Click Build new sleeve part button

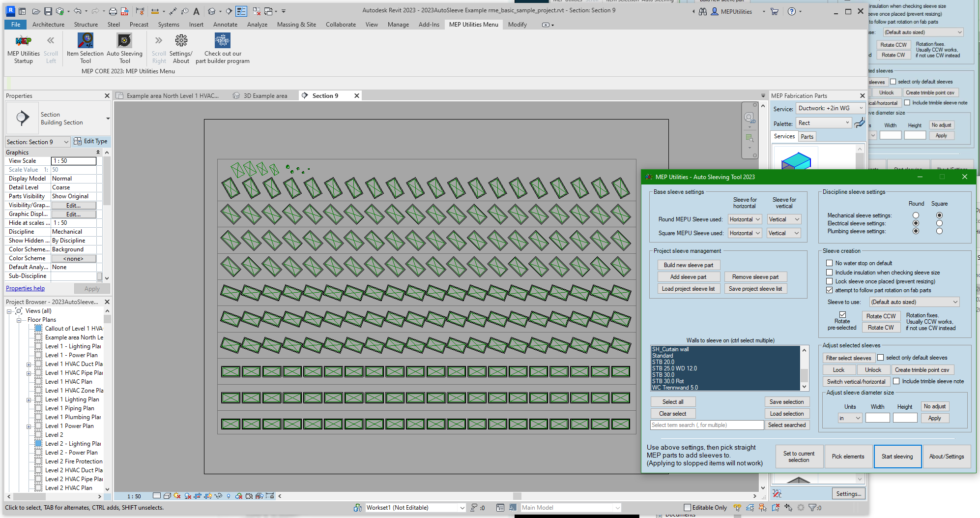pyautogui.click(x=688, y=265)
